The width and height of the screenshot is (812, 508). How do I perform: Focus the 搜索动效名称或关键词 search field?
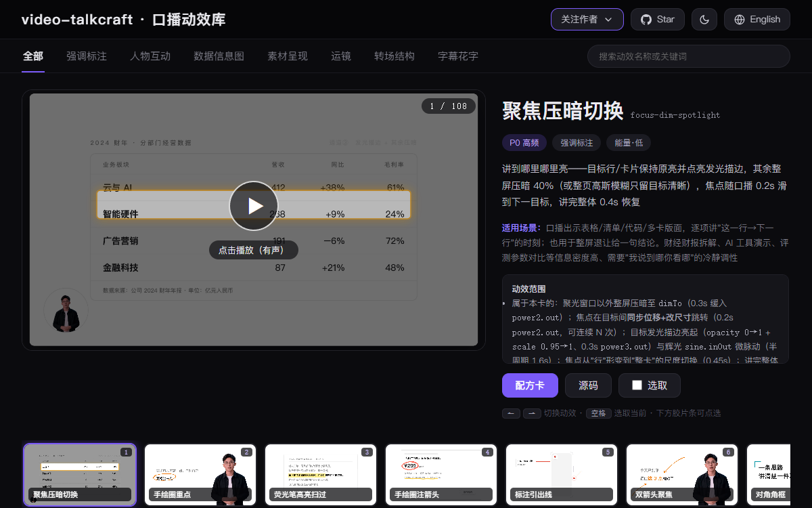click(x=689, y=56)
